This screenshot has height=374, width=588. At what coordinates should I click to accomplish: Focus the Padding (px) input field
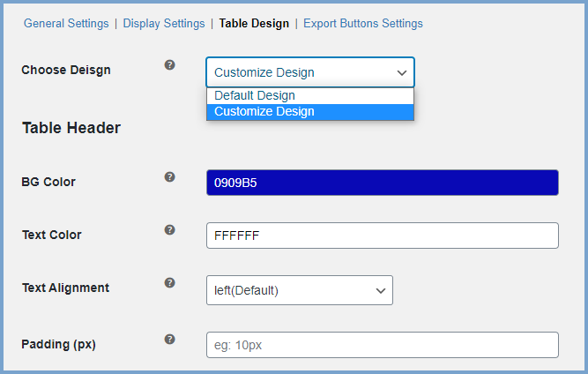[x=382, y=345]
